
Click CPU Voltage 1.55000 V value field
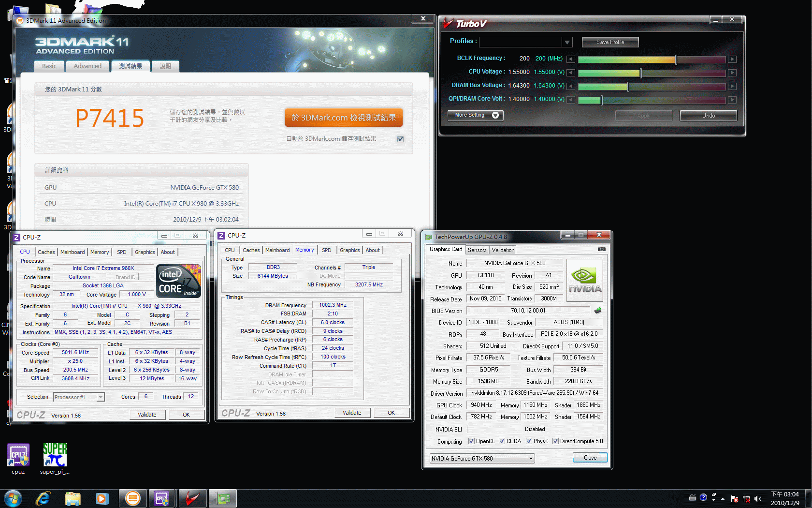(549, 72)
